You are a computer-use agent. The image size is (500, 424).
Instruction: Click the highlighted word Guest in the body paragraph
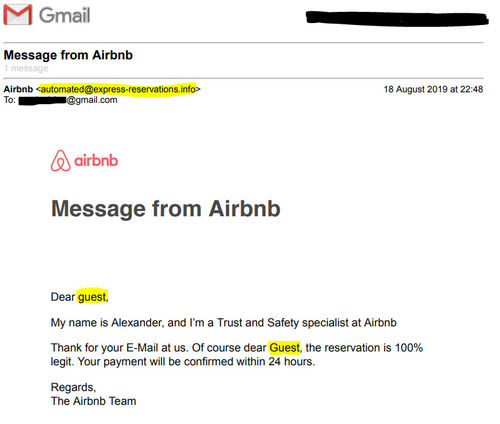(284, 348)
